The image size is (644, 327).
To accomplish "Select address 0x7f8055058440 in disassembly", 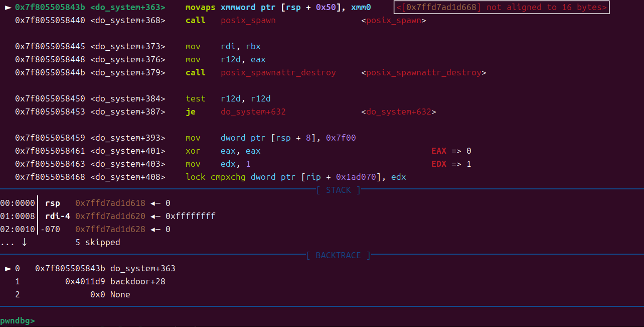I will point(50,21).
